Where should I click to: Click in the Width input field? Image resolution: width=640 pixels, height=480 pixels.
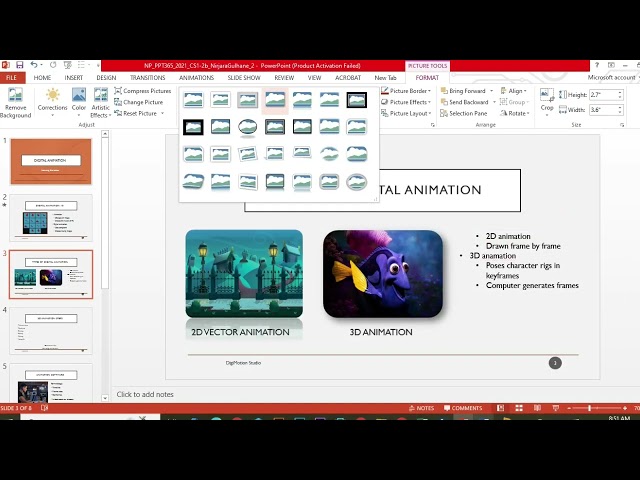click(603, 110)
